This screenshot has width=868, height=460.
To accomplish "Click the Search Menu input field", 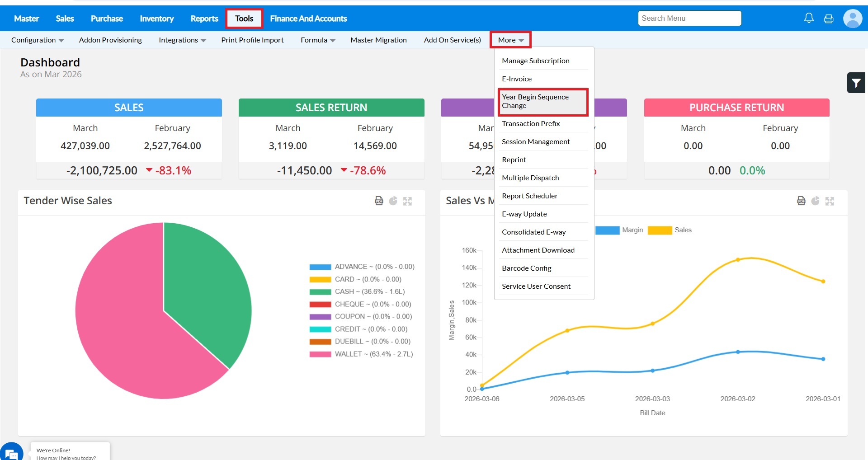I will coord(689,19).
